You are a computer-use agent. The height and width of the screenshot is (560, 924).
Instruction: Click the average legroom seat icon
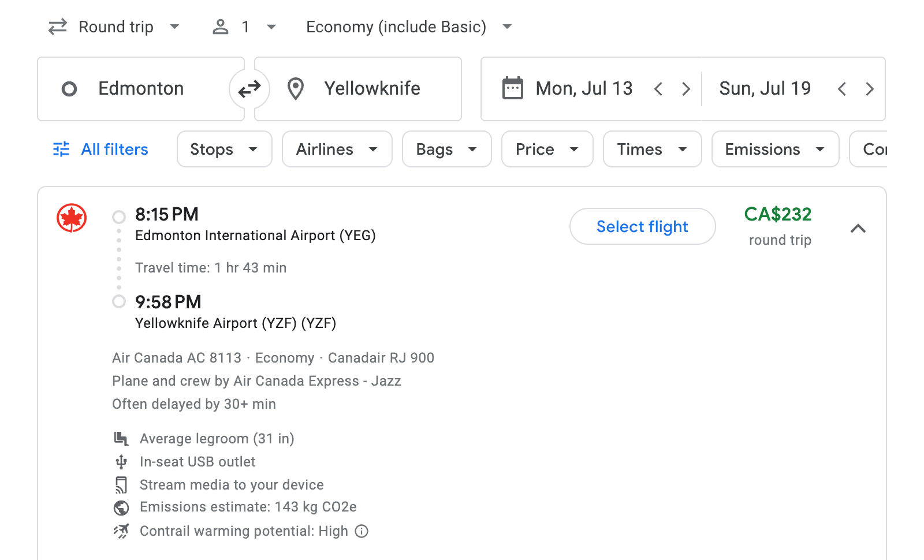tap(121, 438)
